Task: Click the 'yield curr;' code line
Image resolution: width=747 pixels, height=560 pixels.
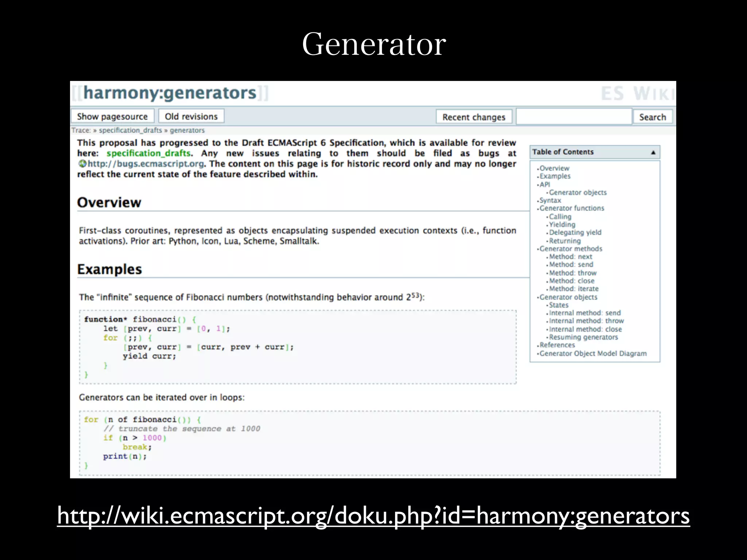Action: tap(150, 356)
